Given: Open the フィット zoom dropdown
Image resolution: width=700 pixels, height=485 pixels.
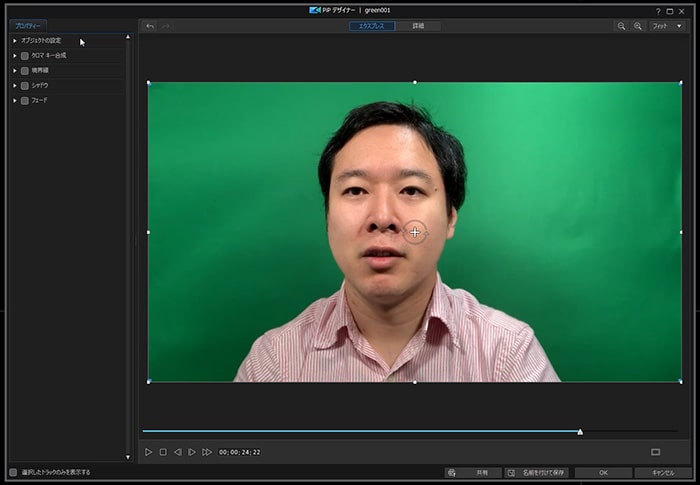Looking at the screenshot, I should click(x=667, y=26).
